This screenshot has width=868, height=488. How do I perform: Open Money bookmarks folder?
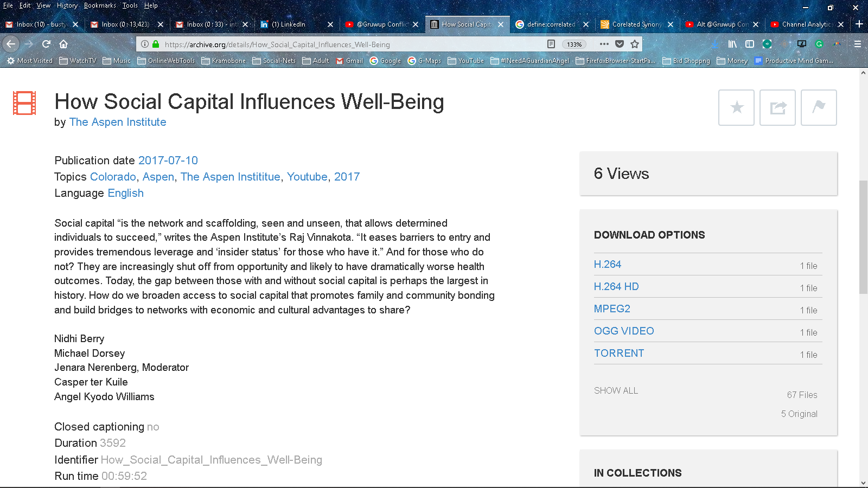coord(732,61)
